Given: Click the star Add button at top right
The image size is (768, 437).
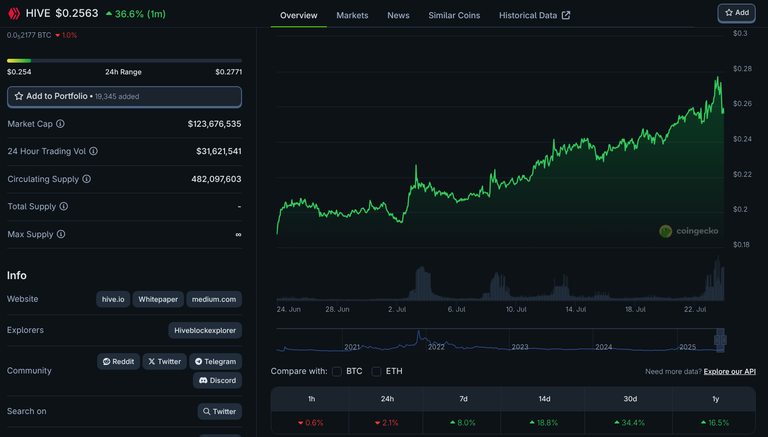Looking at the screenshot, I should [x=737, y=13].
